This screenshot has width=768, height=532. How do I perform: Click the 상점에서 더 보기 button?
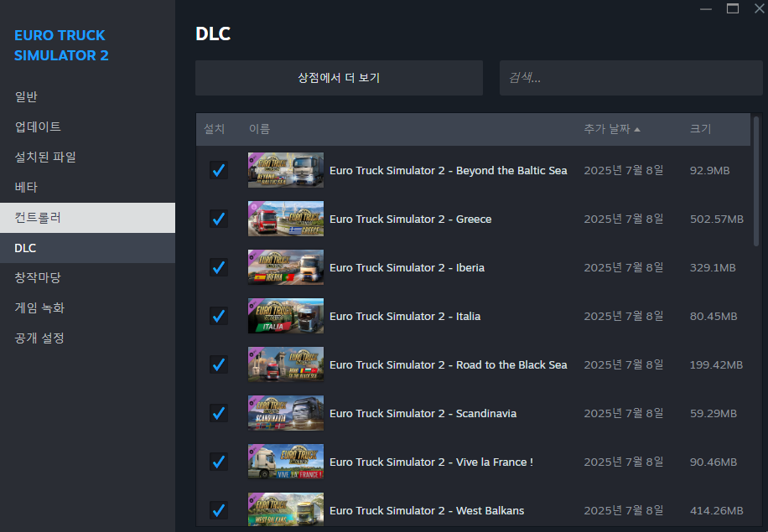point(339,78)
